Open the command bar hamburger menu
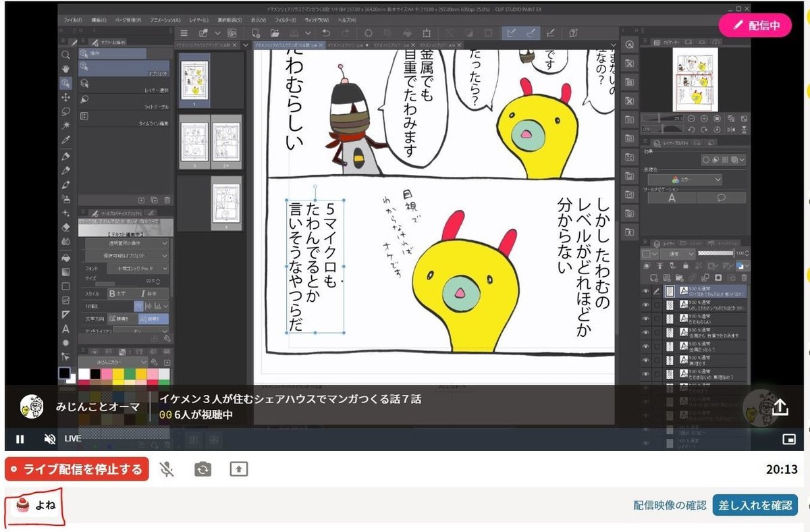The width and height of the screenshot is (810, 532). [184, 32]
